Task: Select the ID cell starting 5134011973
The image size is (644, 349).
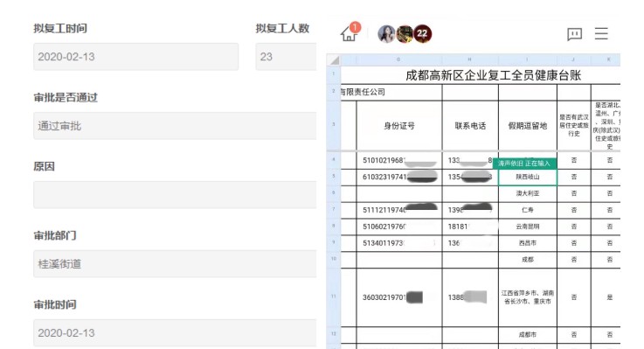Action: pos(399,243)
